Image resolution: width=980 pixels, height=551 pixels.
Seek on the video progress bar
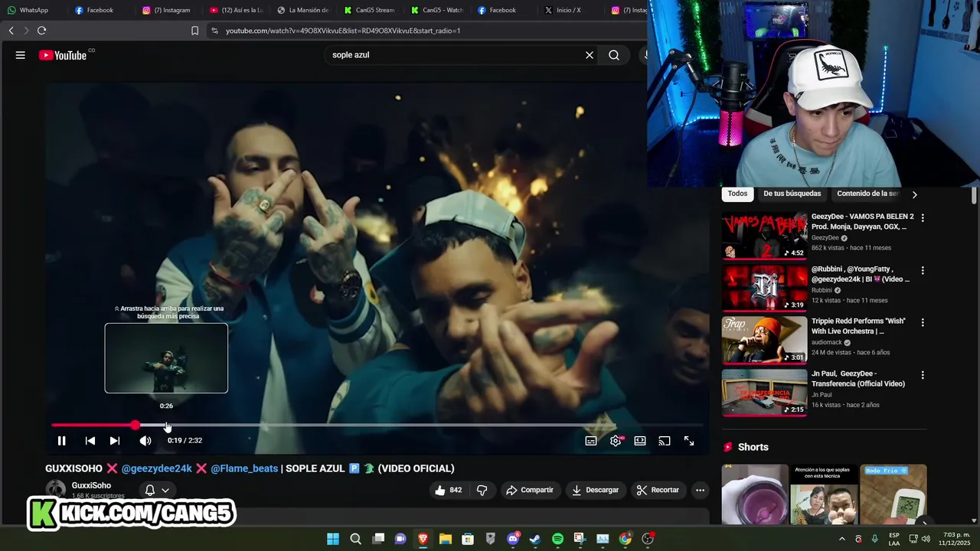[377, 425]
